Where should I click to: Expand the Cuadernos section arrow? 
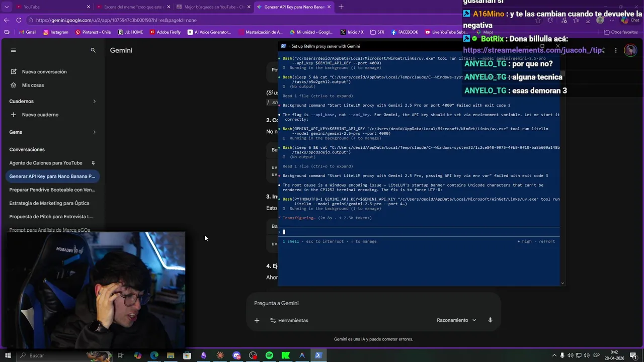tap(94, 101)
